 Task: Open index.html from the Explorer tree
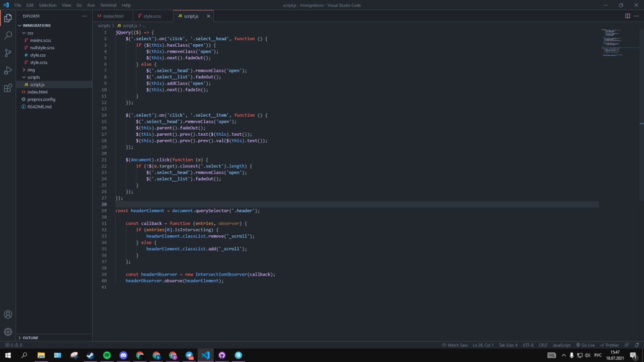pyautogui.click(x=37, y=92)
